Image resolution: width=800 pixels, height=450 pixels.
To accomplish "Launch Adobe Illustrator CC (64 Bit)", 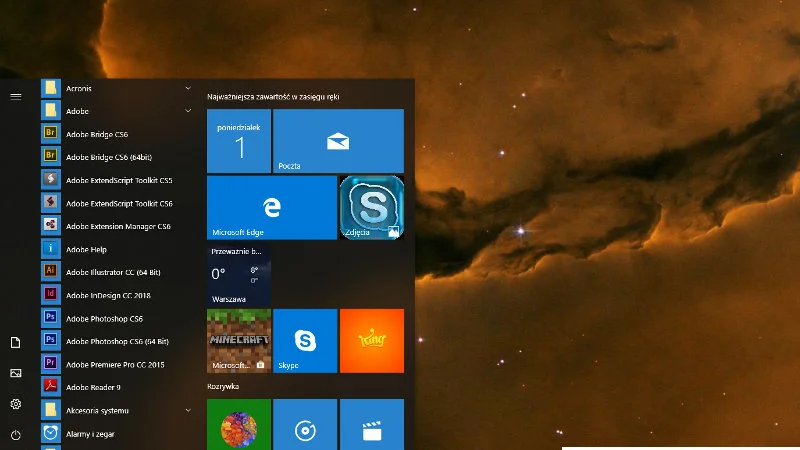I will click(116, 272).
